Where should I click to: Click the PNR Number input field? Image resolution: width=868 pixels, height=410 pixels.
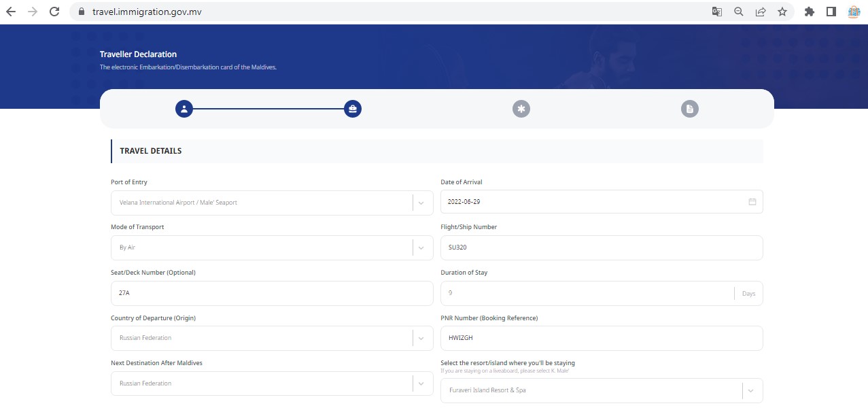click(x=601, y=338)
